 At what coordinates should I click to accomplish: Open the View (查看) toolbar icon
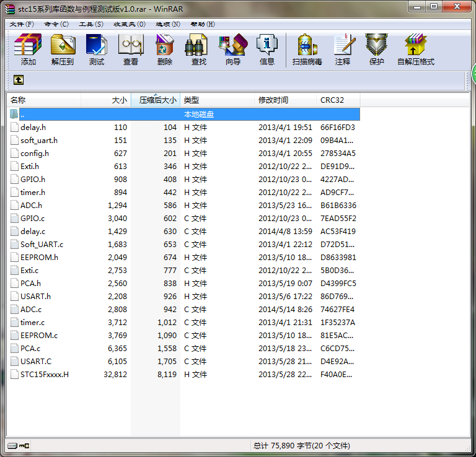pos(131,50)
